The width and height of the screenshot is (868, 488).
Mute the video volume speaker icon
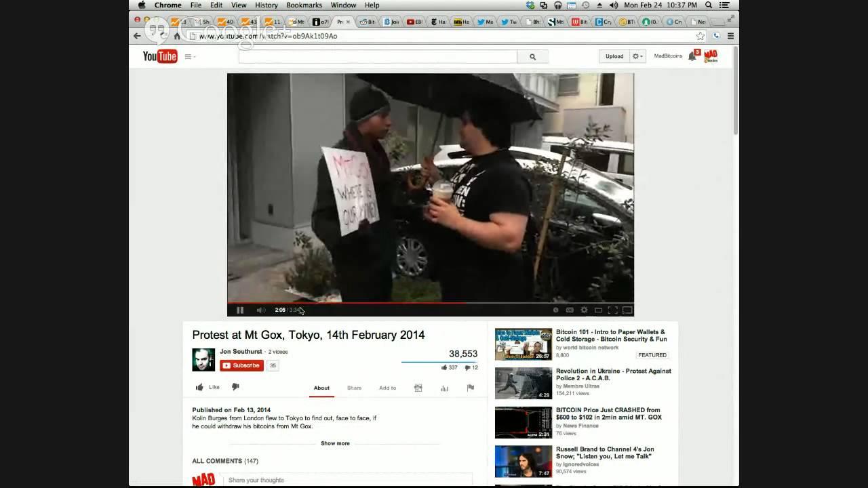pyautogui.click(x=260, y=310)
